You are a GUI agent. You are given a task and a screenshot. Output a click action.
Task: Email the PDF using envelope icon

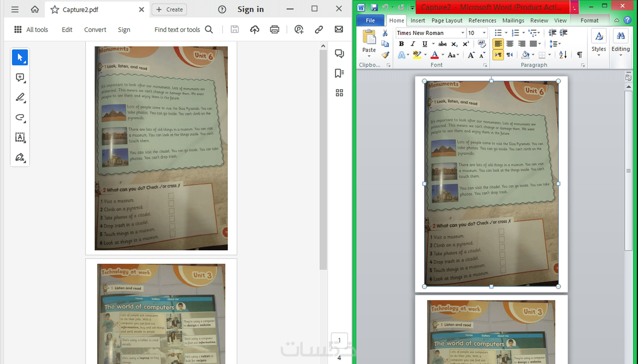coord(339,29)
